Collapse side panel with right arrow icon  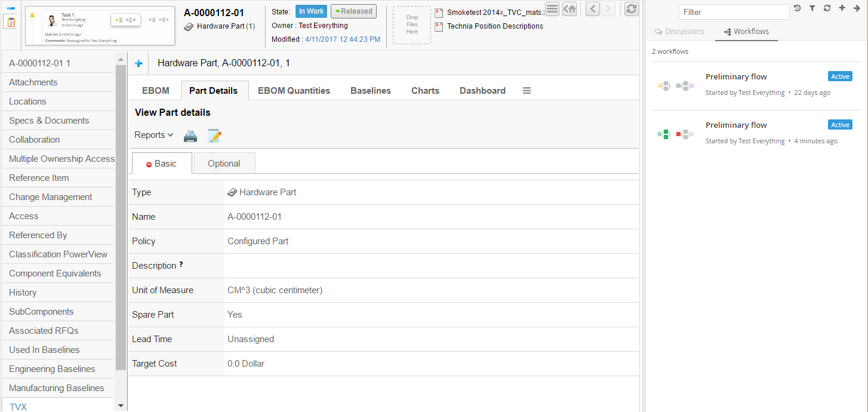pos(857,8)
